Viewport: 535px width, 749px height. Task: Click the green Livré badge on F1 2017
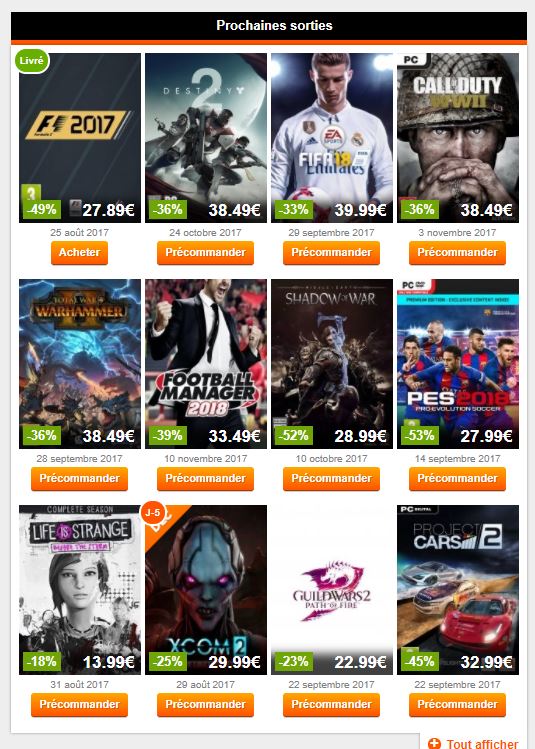(x=32, y=61)
